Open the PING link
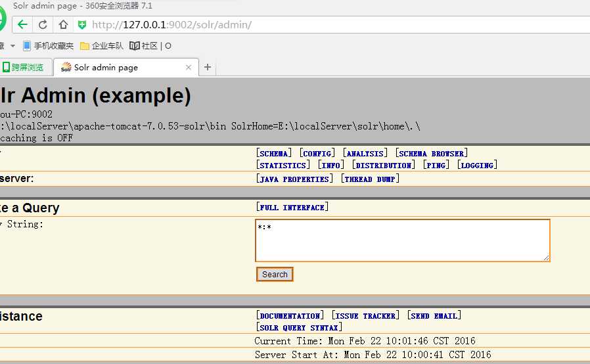This screenshot has width=590, height=364. click(436, 166)
